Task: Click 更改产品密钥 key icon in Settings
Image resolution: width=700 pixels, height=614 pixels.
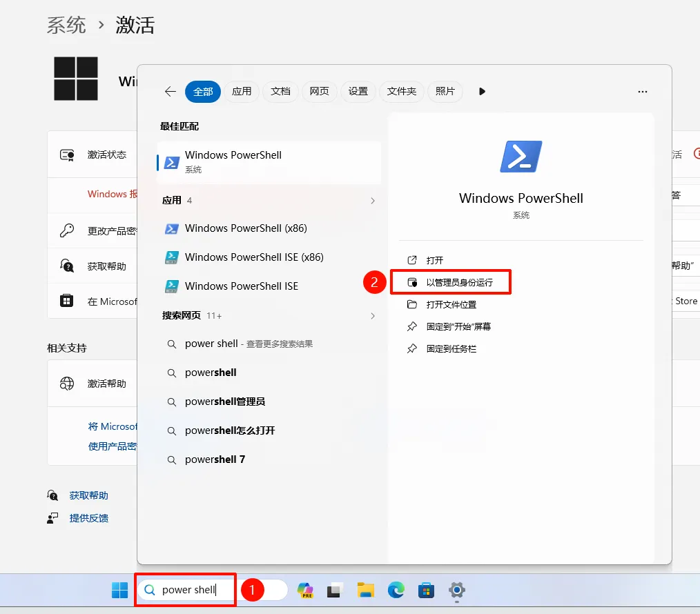Action: coord(67,230)
